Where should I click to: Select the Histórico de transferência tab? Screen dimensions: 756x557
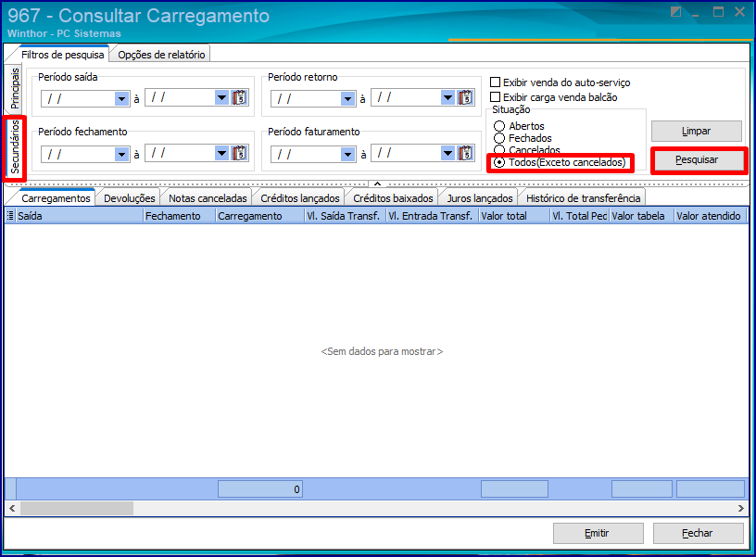[x=583, y=198]
